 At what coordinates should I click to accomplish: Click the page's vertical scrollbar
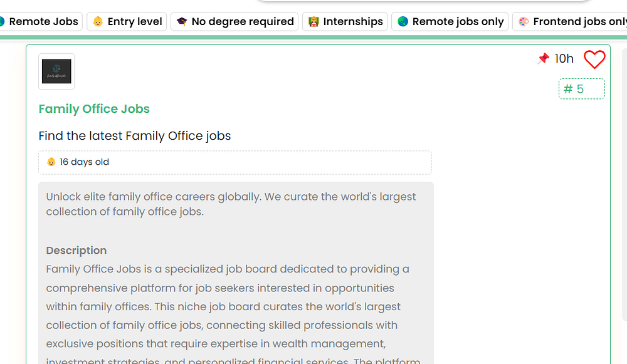point(624,188)
